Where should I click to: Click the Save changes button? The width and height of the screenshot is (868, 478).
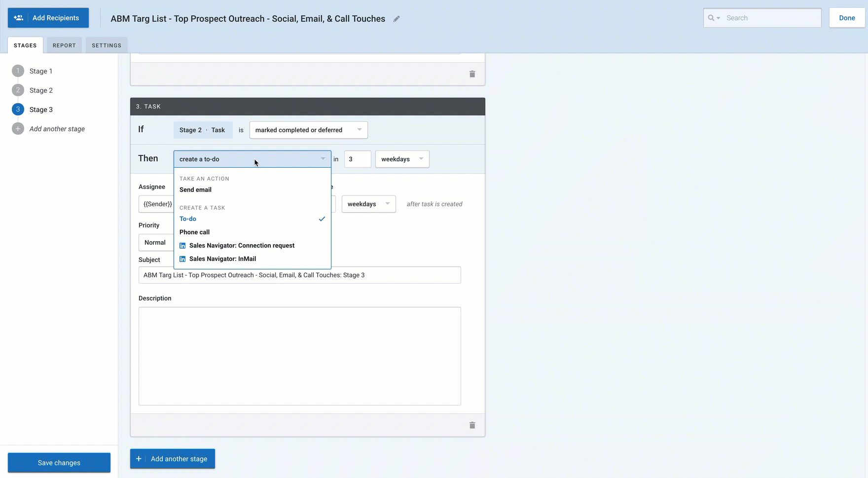(x=59, y=463)
